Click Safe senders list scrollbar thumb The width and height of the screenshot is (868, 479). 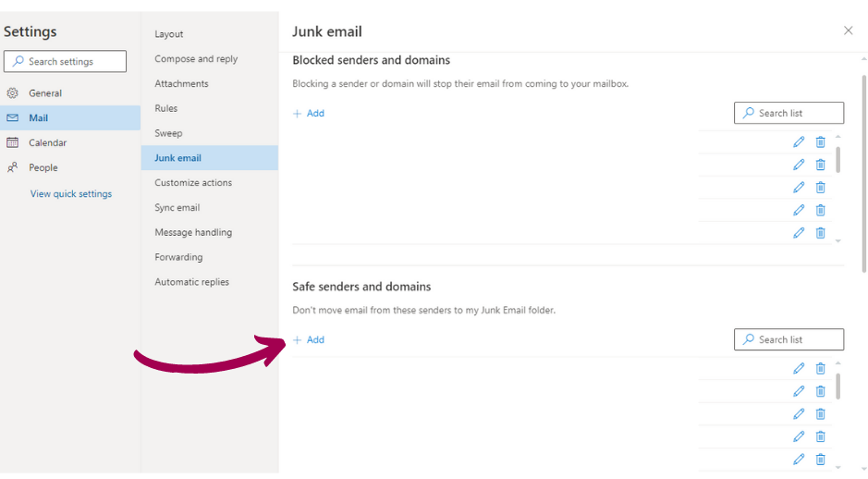click(838, 386)
